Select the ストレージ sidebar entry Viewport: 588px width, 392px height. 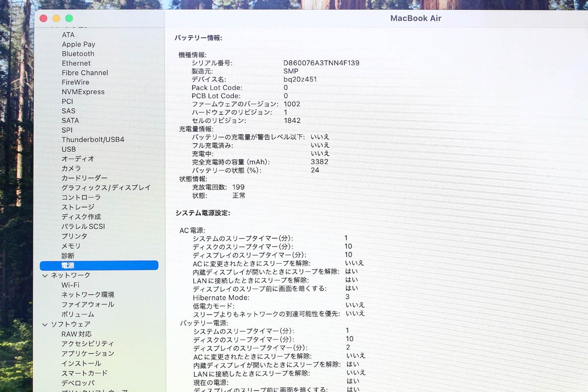click(x=78, y=207)
